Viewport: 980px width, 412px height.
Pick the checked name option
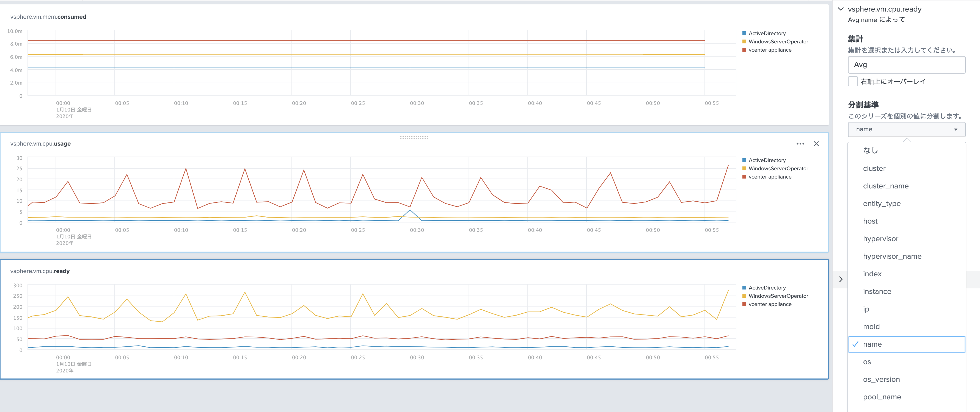click(872, 344)
